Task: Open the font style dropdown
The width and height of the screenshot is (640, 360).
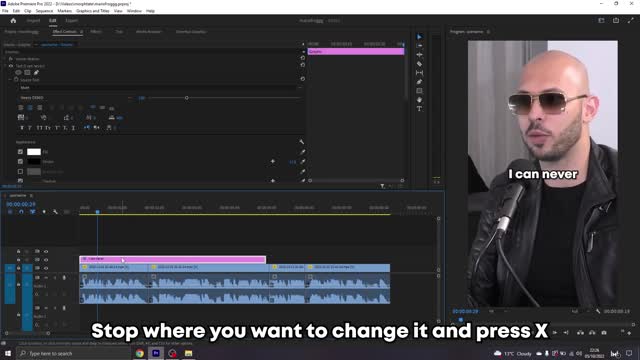Action: [x=71, y=98]
